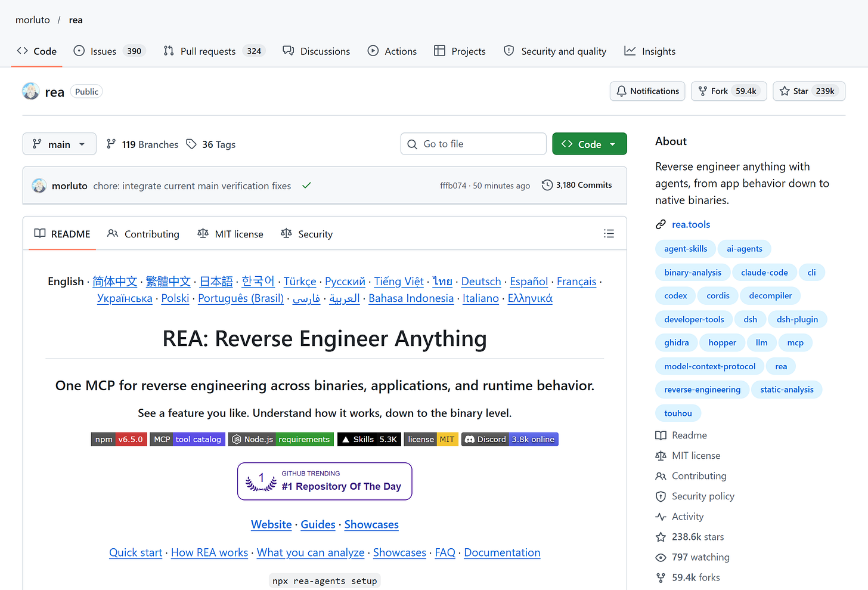868x590 pixels.
Task: Click the 3,180 Commits link
Action: (577, 185)
